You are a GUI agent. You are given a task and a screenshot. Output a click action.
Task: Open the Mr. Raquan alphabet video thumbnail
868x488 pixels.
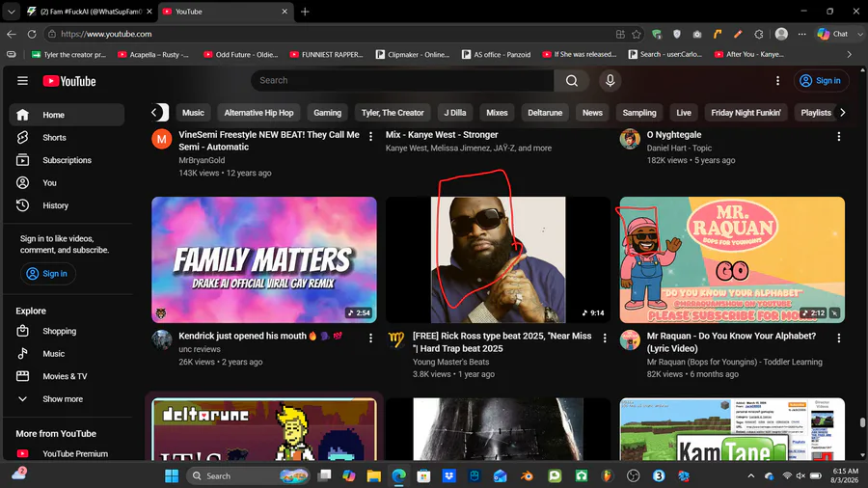click(732, 260)
